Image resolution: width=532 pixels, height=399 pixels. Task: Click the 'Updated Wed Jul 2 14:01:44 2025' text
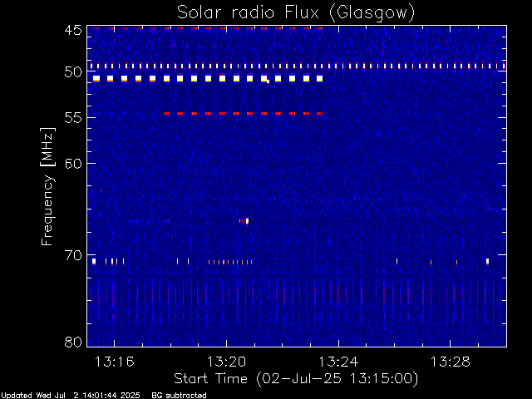71,396
